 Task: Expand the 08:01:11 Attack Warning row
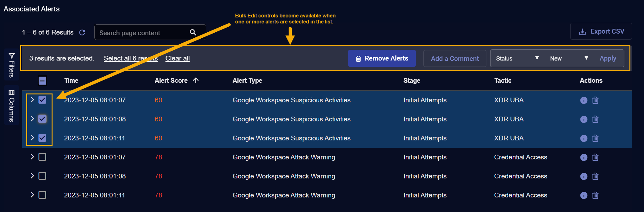(32, 195)
